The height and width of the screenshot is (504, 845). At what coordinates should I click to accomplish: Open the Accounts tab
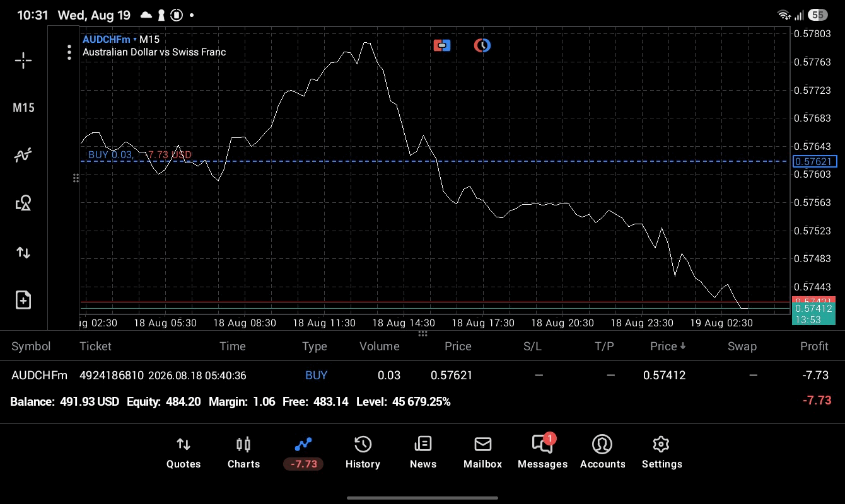tap(602, 453)
